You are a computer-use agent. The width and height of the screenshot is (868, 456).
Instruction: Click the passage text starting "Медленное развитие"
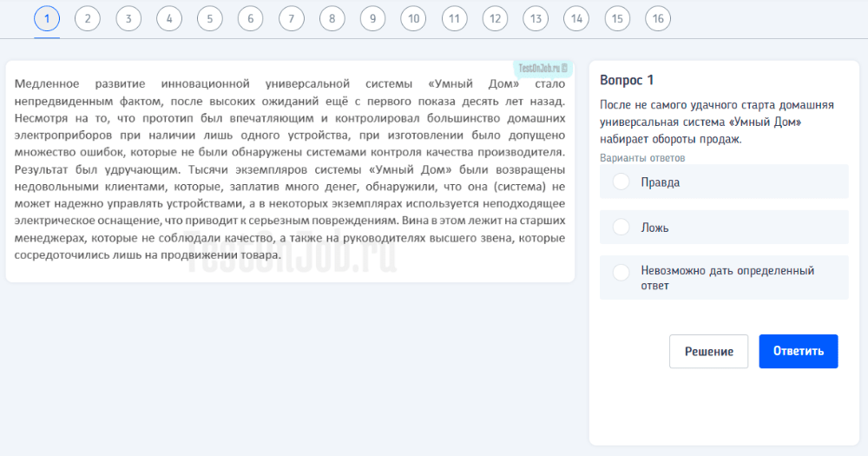coord(290,169)
